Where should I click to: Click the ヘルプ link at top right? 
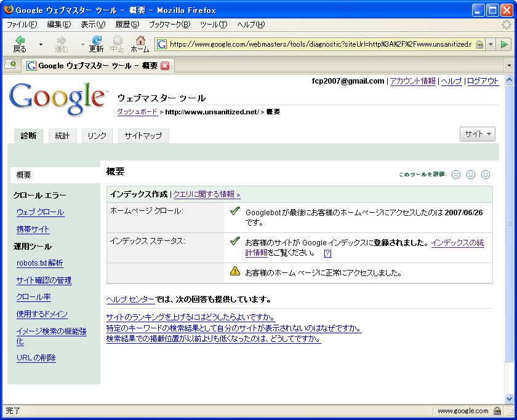pos(451,81)
